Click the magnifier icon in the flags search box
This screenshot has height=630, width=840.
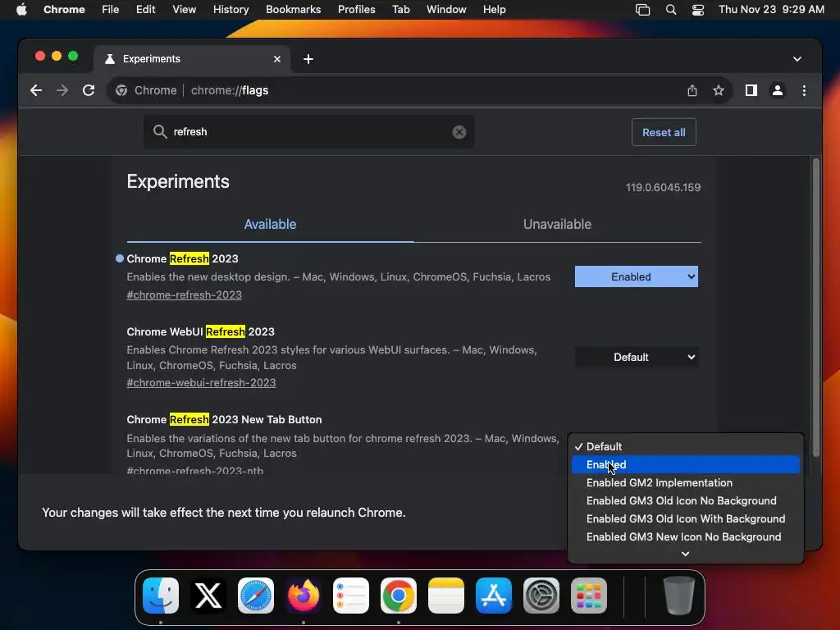(160, 132)
